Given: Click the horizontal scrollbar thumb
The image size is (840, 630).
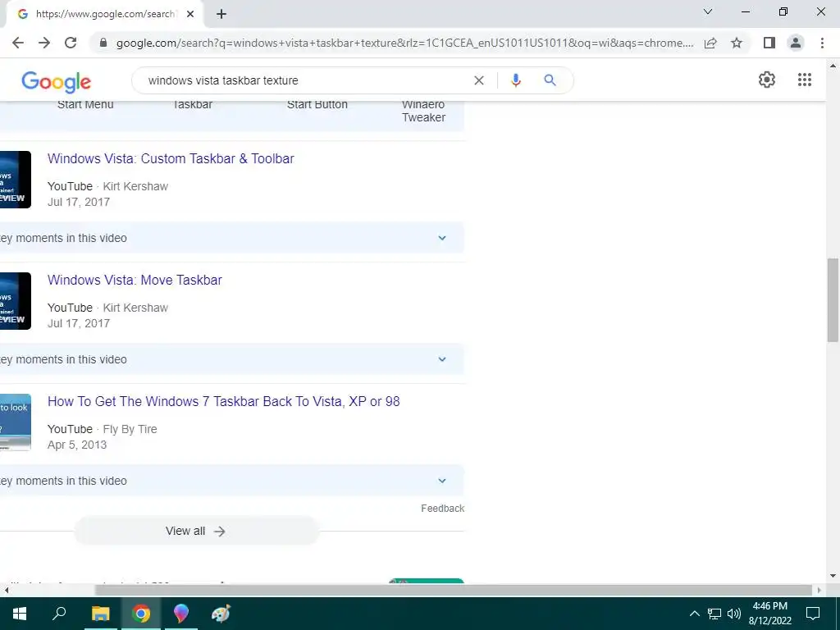Looking at the screenshot, I should coord(453,591).
